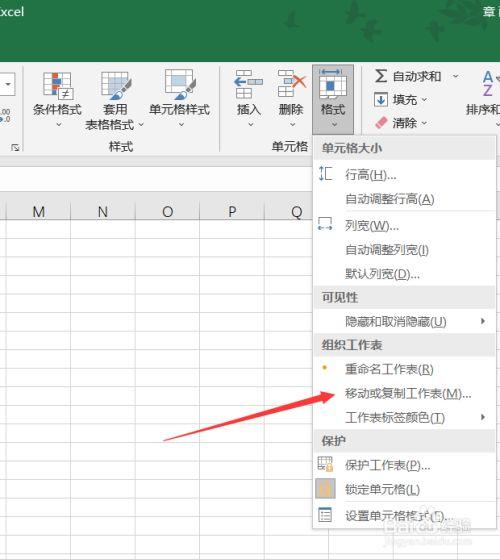500x559 pixels.
Task: Open the 清除 dropdown arrow
Action: pos(424,123)
